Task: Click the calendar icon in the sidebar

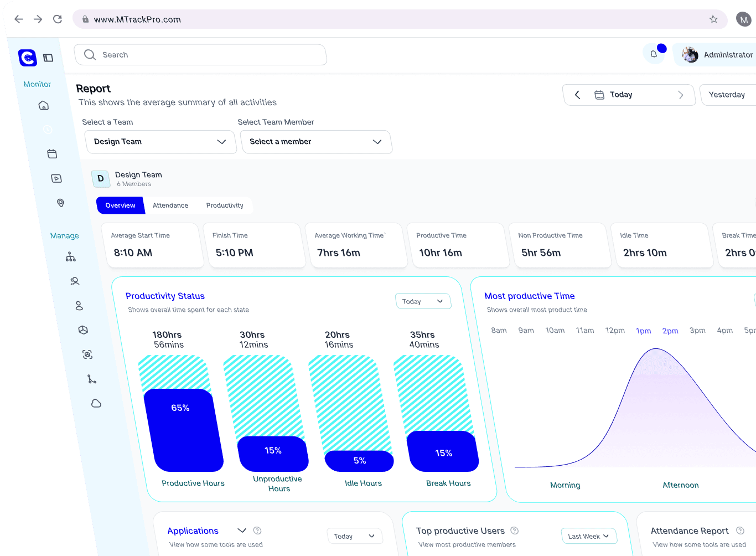Action: (52, 154)
